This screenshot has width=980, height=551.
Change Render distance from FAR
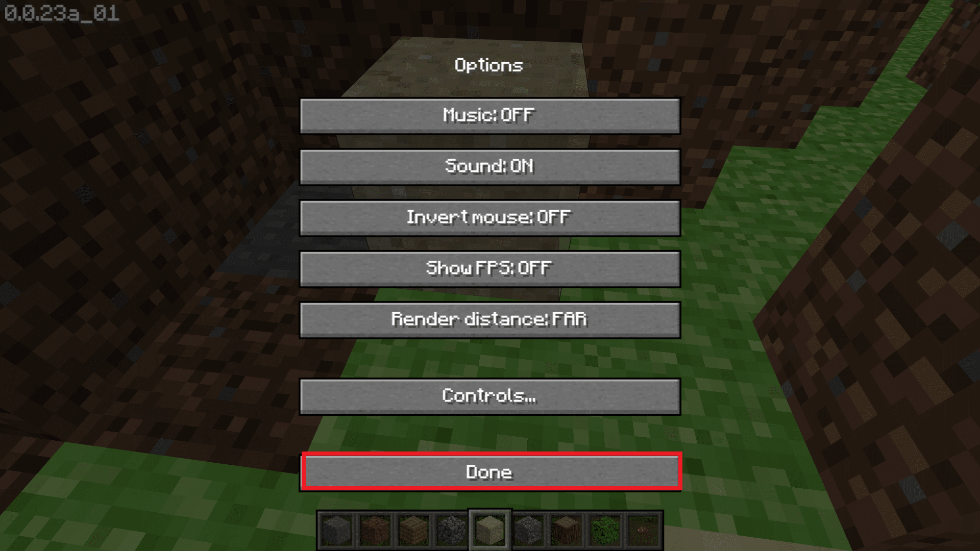coord(490,319)
